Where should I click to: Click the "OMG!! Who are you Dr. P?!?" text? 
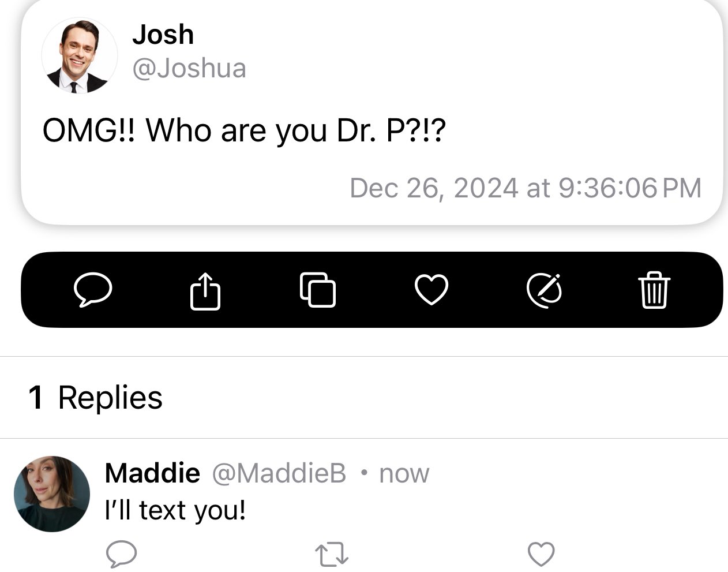tap(245, 130)
